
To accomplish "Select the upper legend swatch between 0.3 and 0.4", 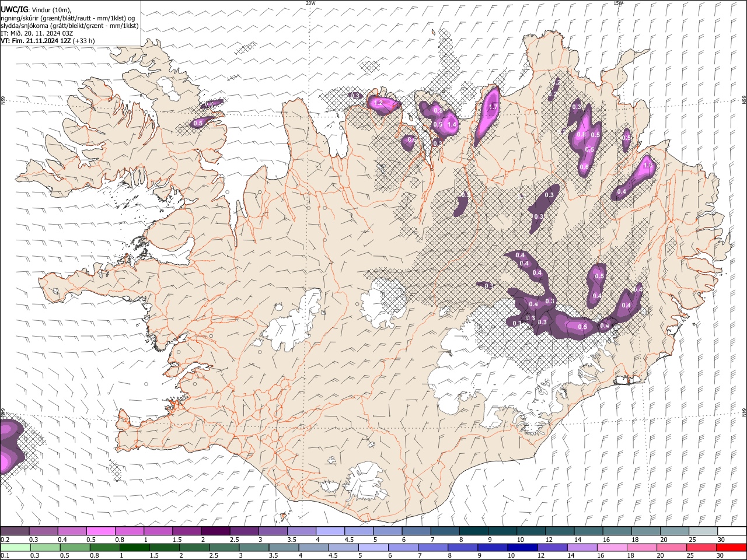I will (44, 531).
